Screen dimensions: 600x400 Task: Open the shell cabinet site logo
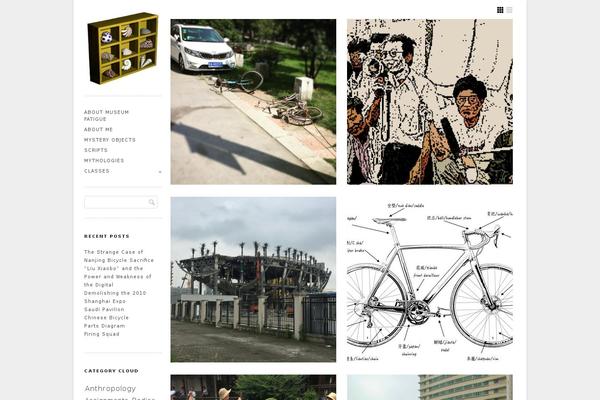(x=123, y=48)
